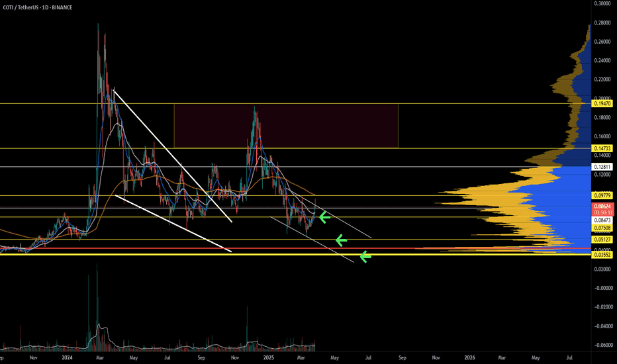Click the 0.28000 price axis tick

click(x=602, y=23)
